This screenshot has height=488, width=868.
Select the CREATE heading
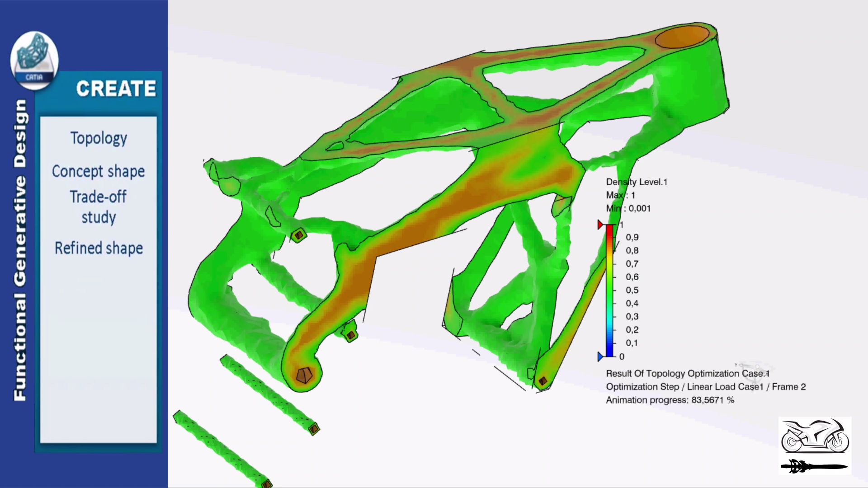[116, 89]
